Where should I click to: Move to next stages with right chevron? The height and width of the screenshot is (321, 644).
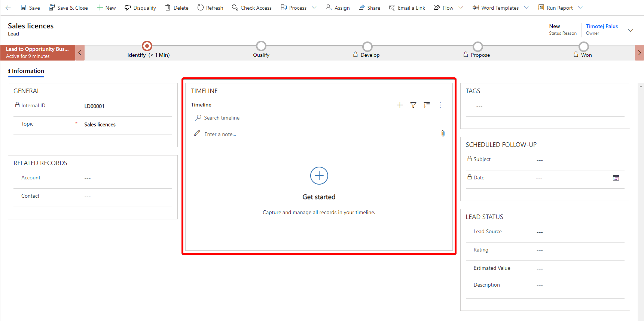coord(639,53)
